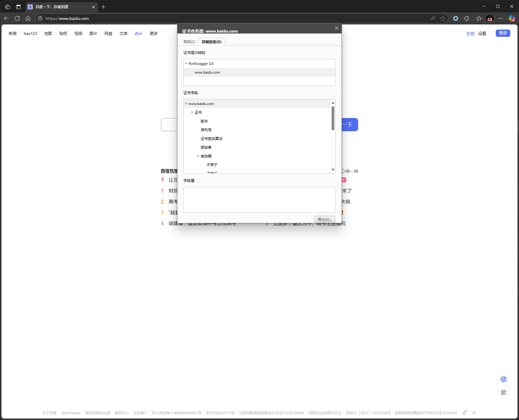519x420 pixels.
Task: Collapse the footer with the up chevron
Action: pos(474,413)
